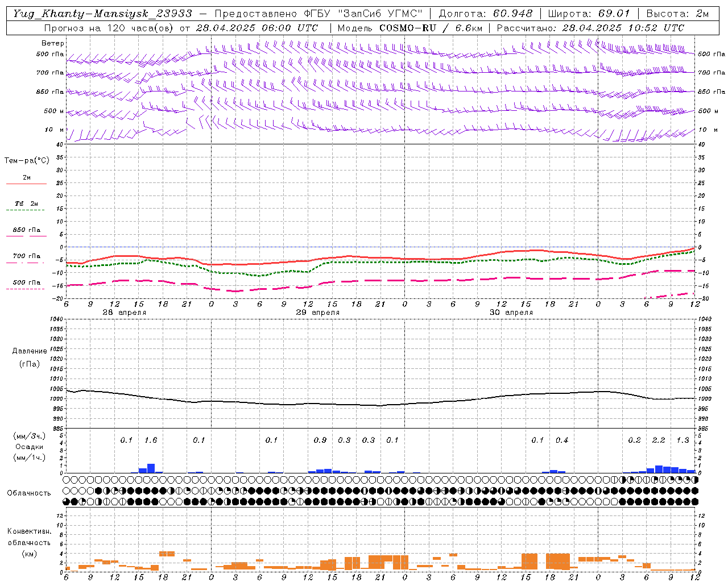Click the 0.9 precipitation amount
Image resolution: width=728 pixels, height=582 pixels.
click(320, 440)
